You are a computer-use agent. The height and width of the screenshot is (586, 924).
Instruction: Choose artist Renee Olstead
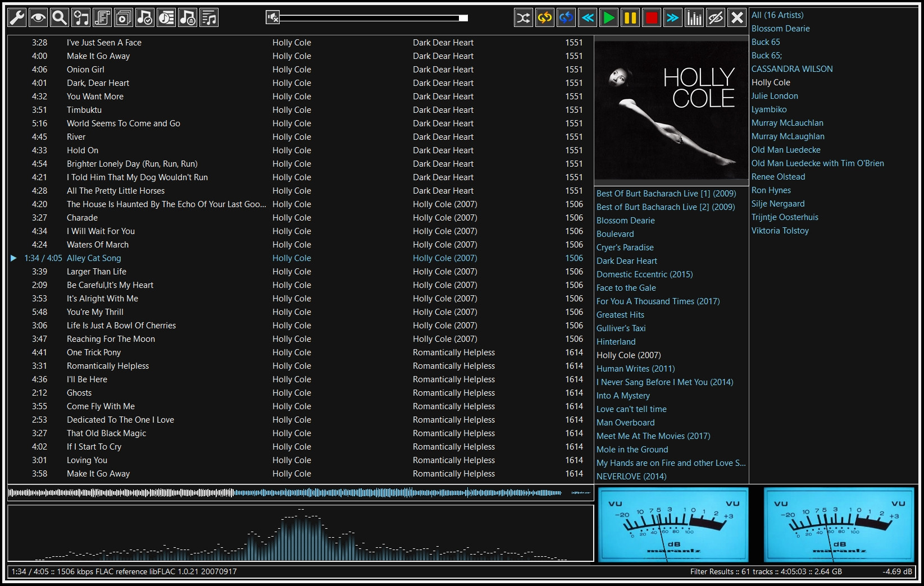coord(779,177)
